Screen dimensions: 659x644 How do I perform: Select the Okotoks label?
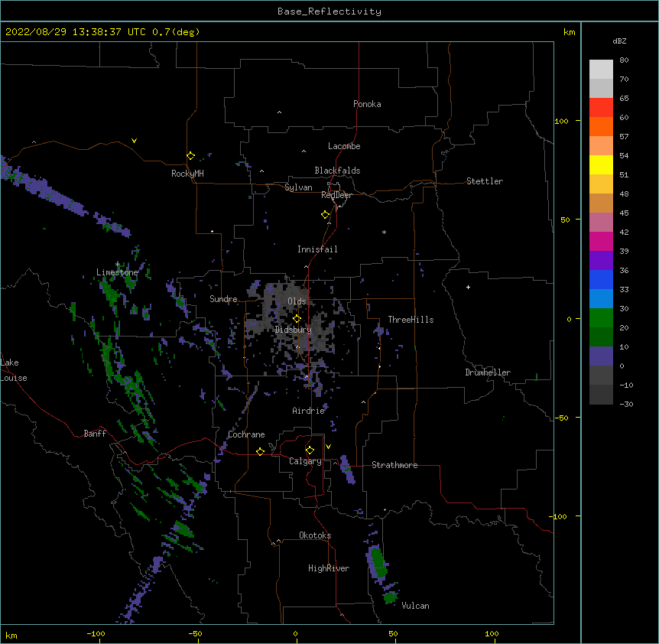click(315, 535)
